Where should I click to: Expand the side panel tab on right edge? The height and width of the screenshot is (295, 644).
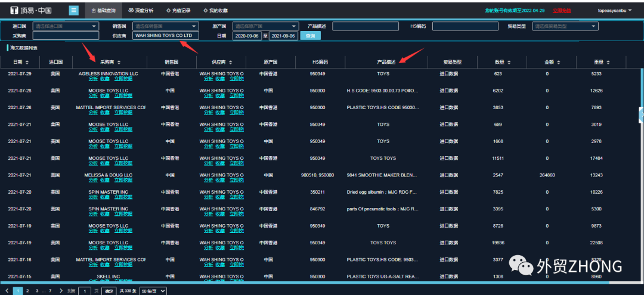(641, 115)
